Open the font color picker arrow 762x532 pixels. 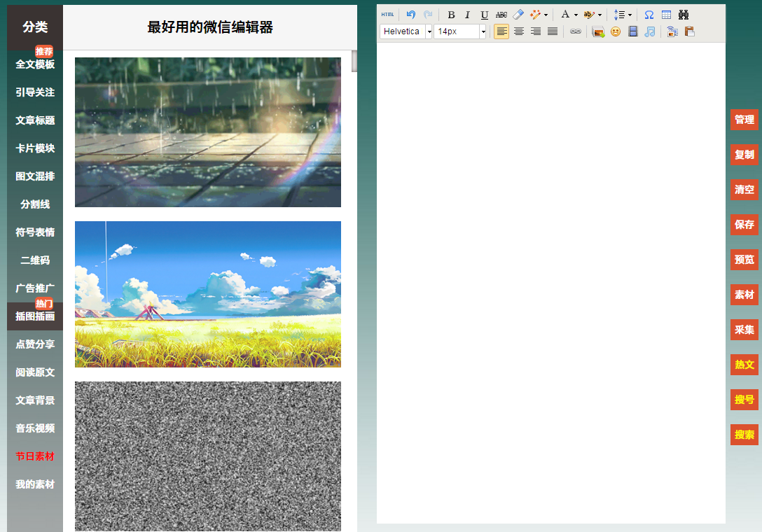(x=576, y=15)
